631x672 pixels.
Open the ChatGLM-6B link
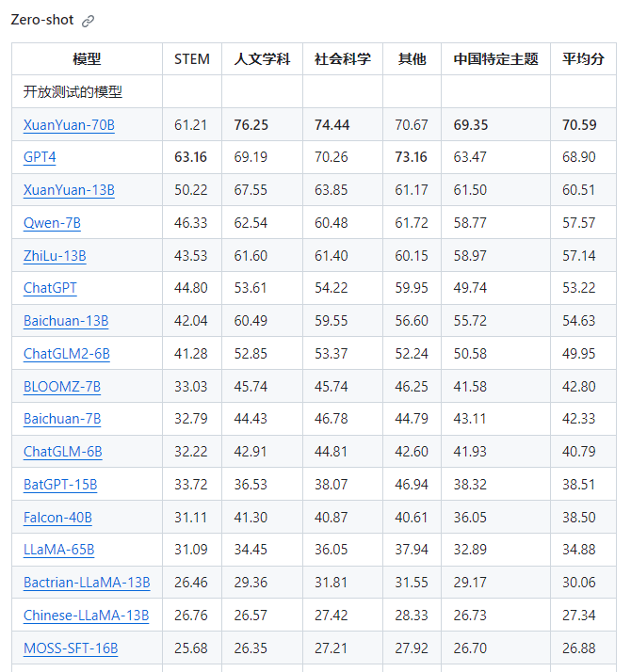(63, 452)
